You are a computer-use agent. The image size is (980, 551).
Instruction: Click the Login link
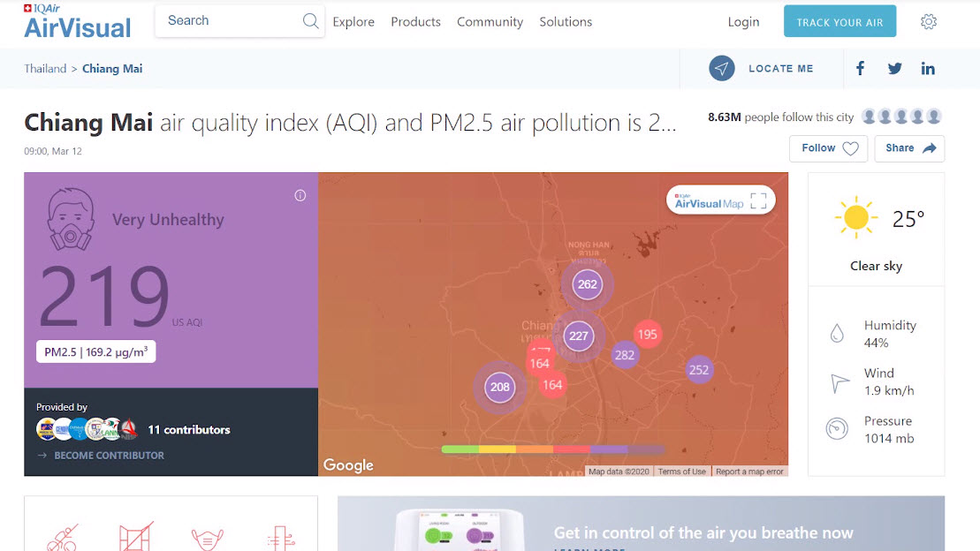(743, 22)
